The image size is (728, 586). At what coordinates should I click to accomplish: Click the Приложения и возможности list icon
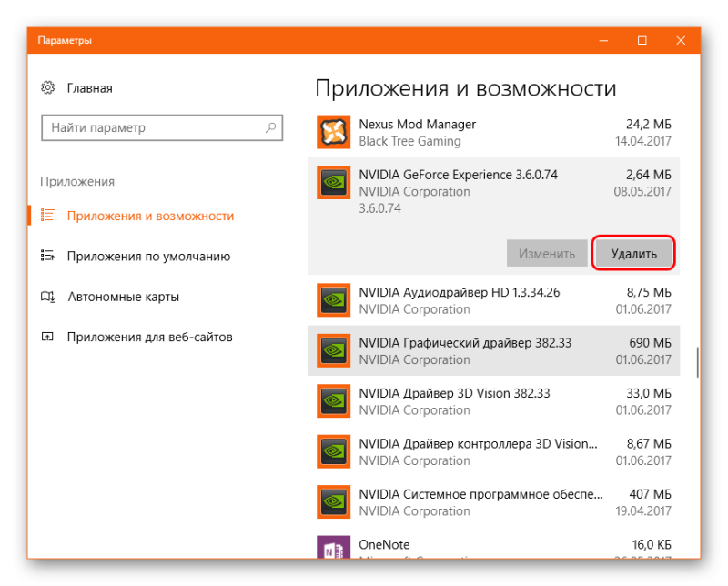coord(47,215)
